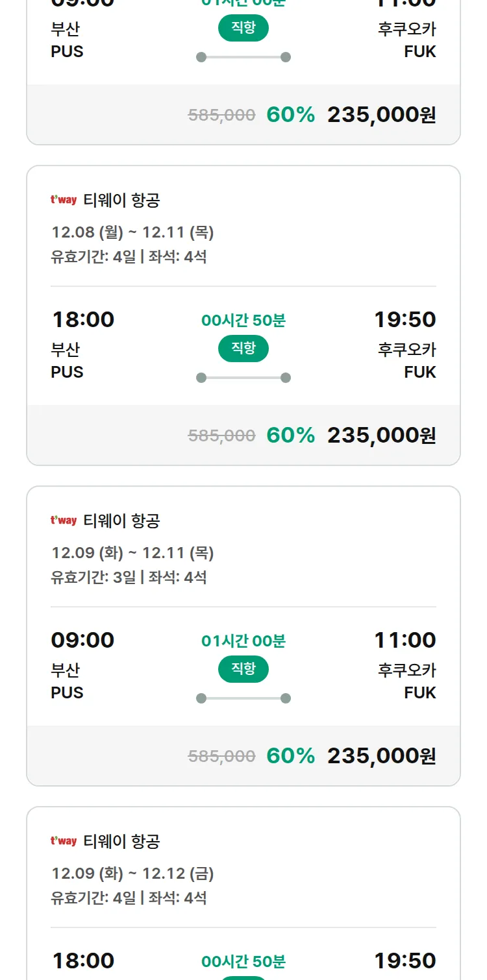Click the t'way logo on the 12.08–12.11 flight
The height and width of the screenshot is (980, 487).
click(x=64, y=200)
